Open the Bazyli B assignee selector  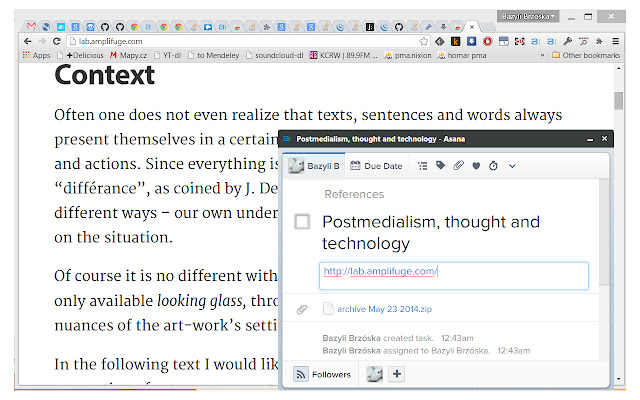(314, 166)
